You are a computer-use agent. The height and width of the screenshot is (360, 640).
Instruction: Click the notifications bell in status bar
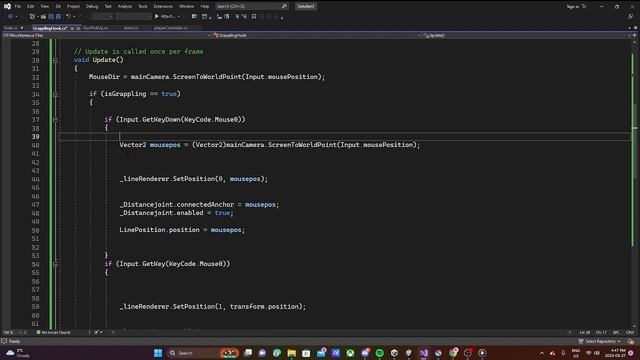tap(631, 341)
